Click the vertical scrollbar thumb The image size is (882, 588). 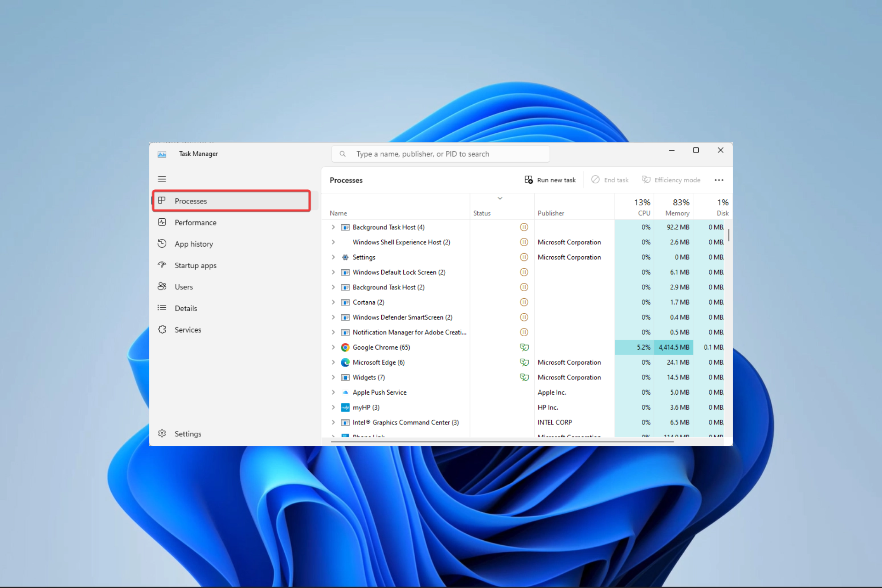click(x=729, y=235)
